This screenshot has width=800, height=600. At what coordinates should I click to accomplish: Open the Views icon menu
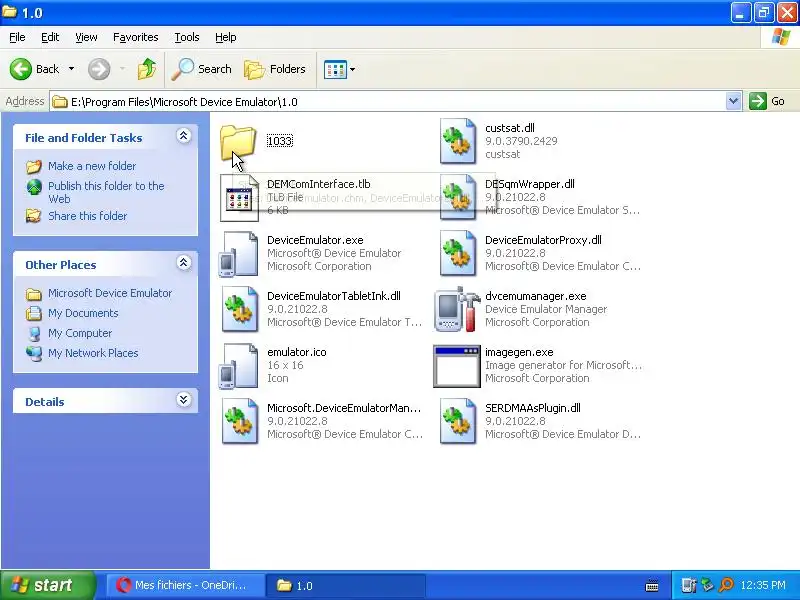pos(340,69)
